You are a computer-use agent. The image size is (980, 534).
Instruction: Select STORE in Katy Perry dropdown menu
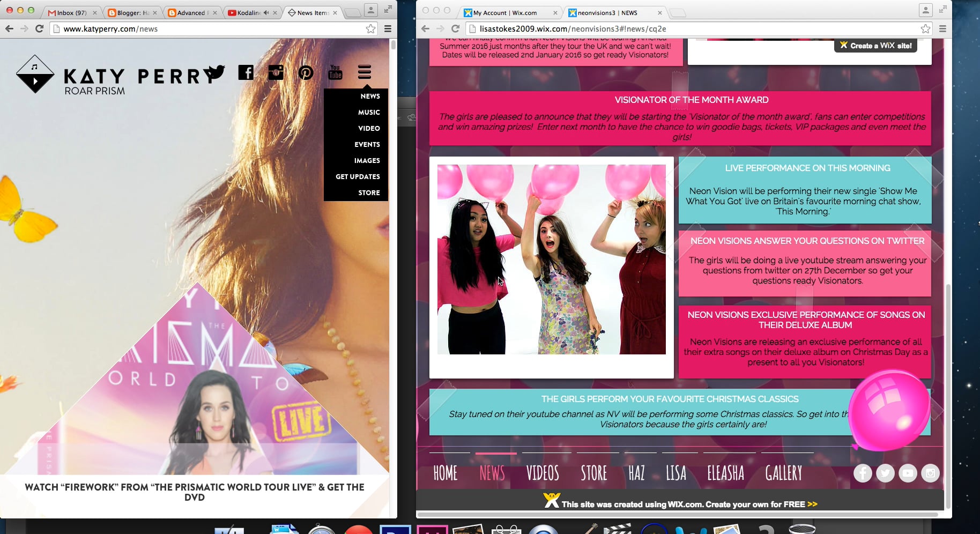click(x=369, y=192)
